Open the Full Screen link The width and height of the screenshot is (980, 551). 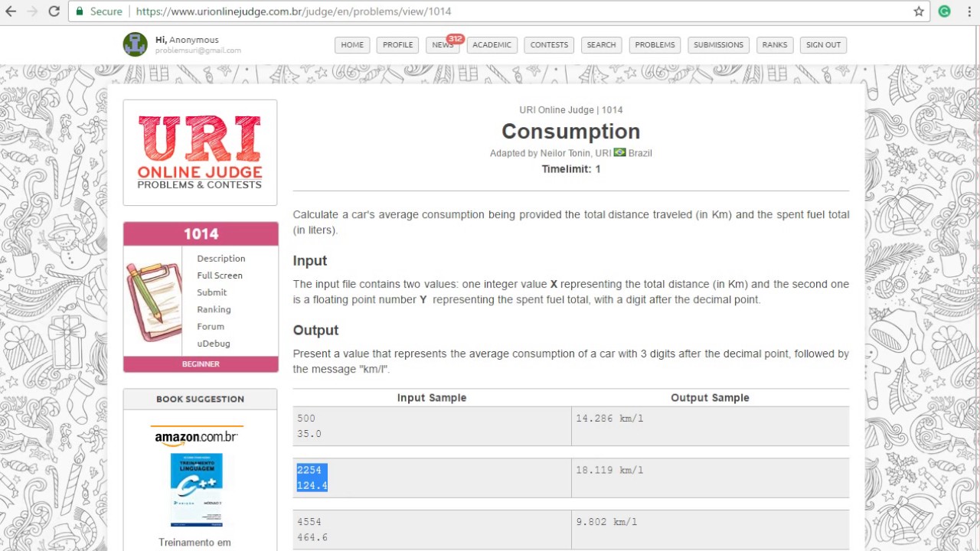coord(219,275)
